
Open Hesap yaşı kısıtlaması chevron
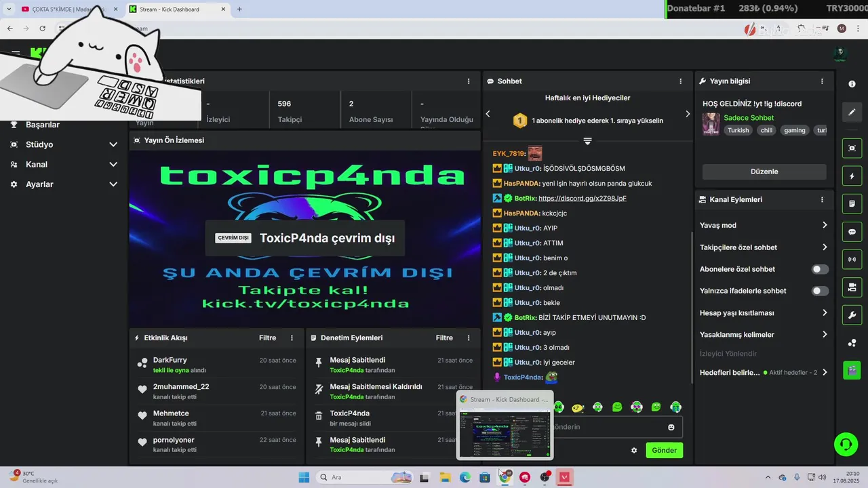tap(825, 313)
